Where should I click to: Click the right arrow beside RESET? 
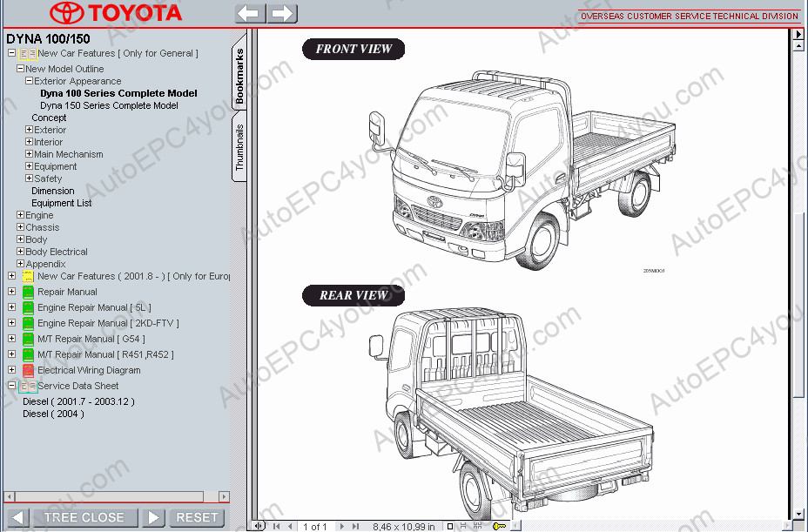[x=152, y=517]
